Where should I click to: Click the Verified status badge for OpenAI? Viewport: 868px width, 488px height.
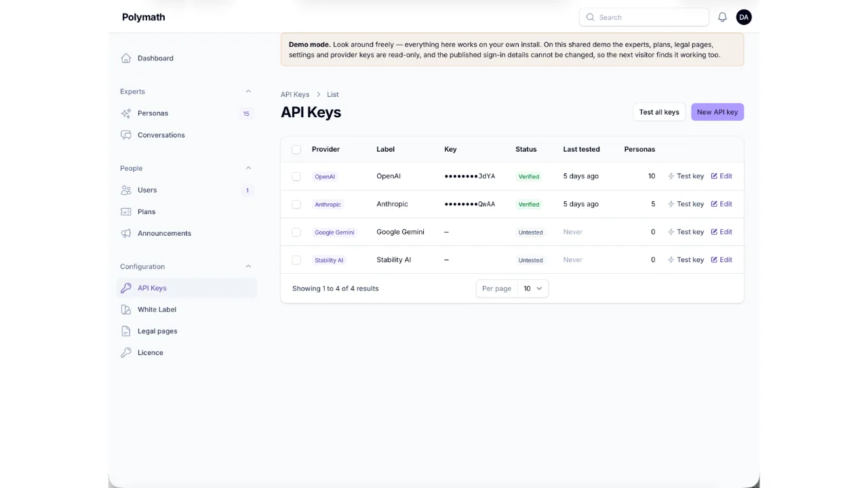point(529,176)
